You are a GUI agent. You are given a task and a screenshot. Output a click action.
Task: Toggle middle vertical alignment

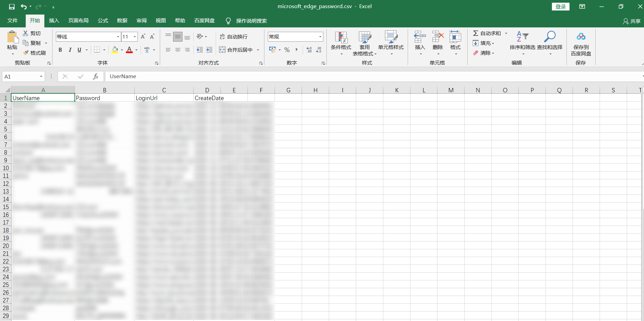pos(178,37)
